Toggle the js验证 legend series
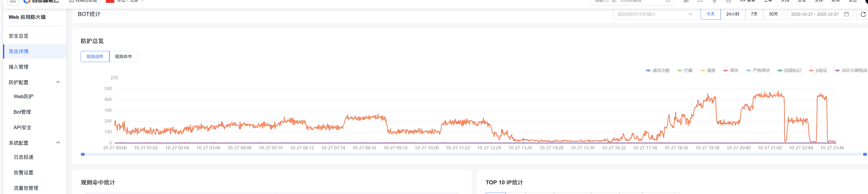 (818, 70)
